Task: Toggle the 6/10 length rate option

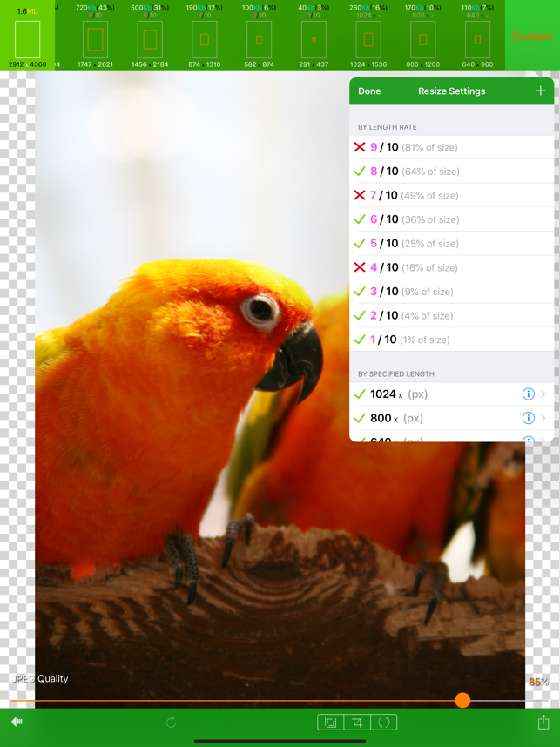Action: tap(452, 219)
